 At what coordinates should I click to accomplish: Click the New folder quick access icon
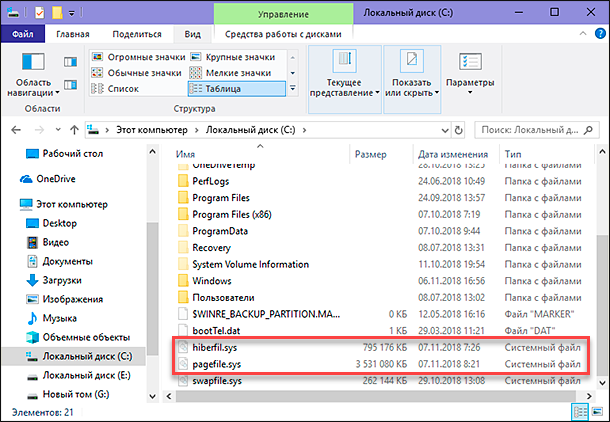pos(57,13)
